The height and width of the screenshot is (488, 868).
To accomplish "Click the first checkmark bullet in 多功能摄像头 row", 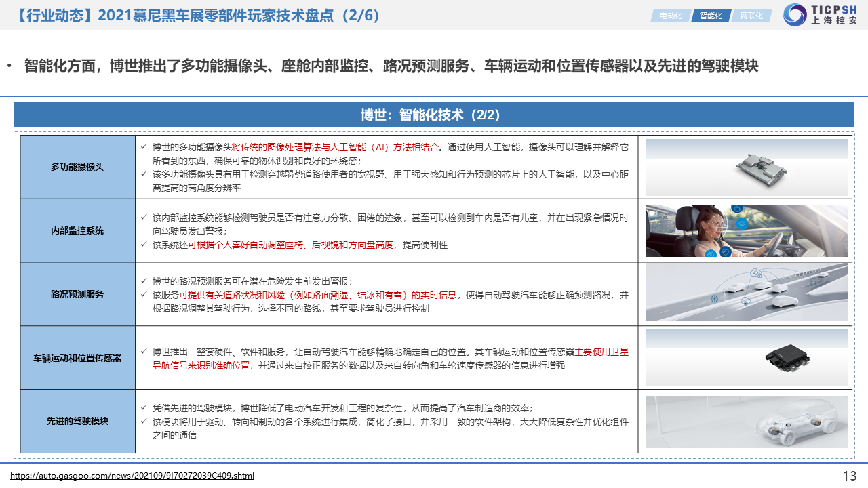I will pos(144,147).
